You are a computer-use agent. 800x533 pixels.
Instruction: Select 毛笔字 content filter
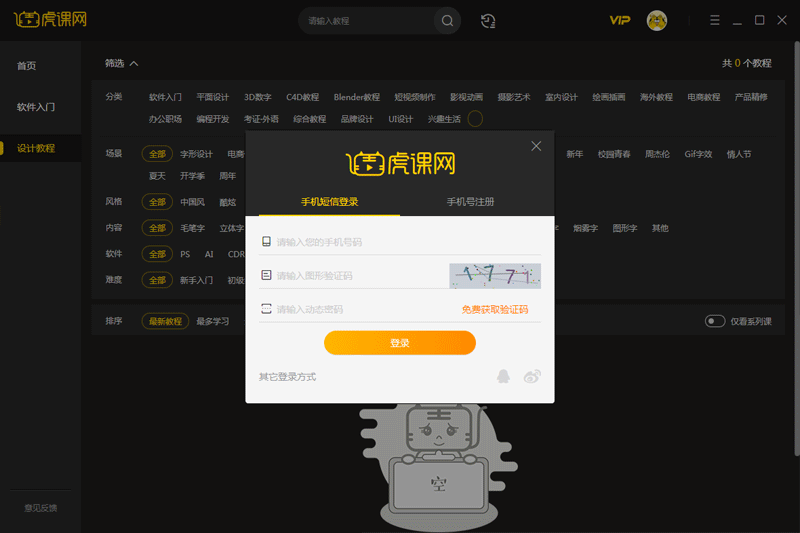[192, 228]
